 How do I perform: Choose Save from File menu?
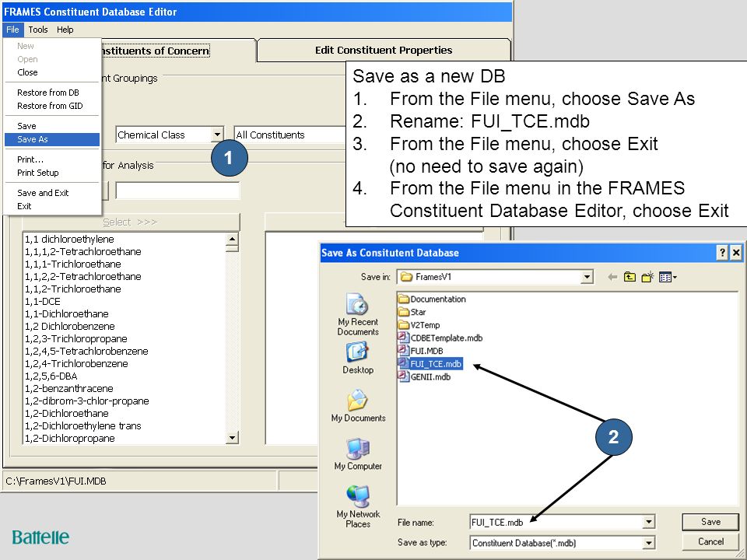[x=52, y=126]
